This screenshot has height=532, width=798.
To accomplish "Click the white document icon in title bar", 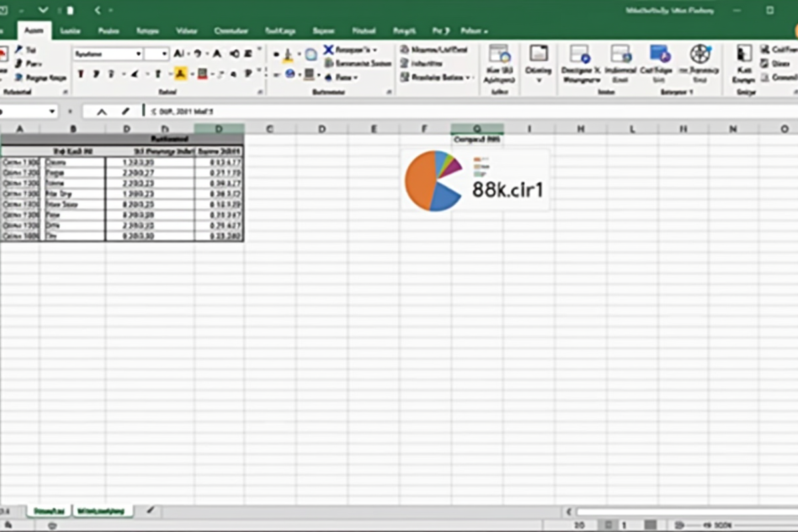I will 70,11.
